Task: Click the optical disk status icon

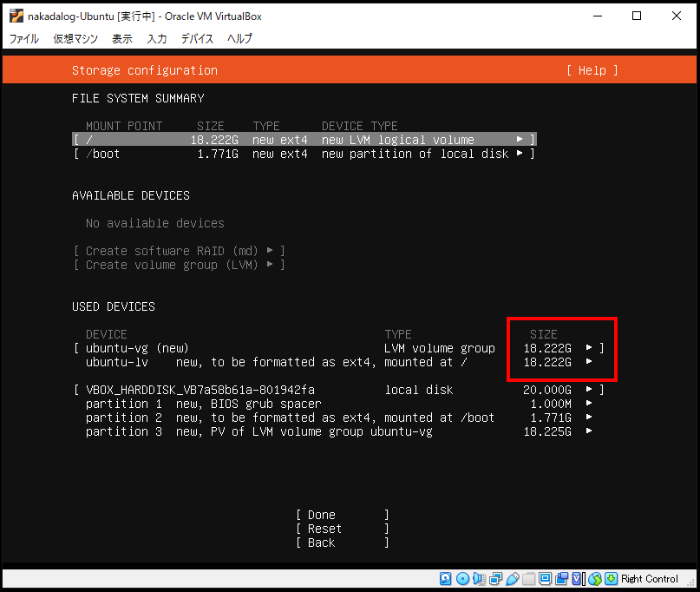Action: [462, 579]
